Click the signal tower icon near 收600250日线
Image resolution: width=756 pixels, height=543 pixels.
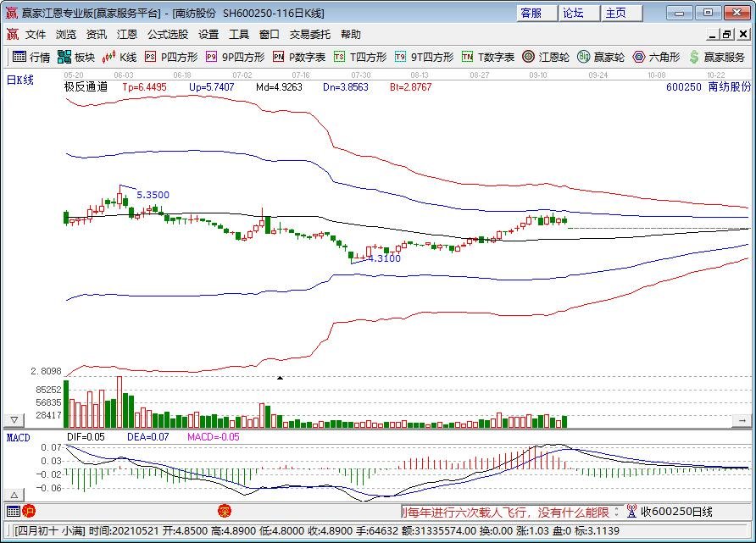coord(631,511)
